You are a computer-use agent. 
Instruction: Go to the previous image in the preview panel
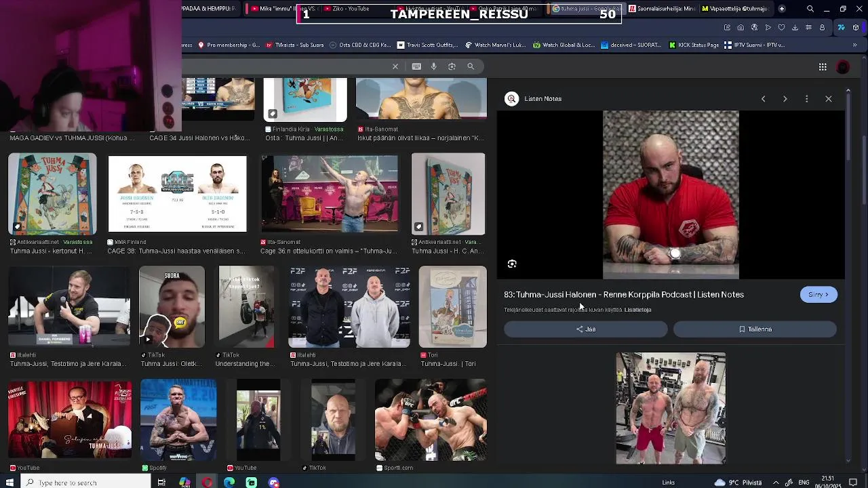[763, 99]
